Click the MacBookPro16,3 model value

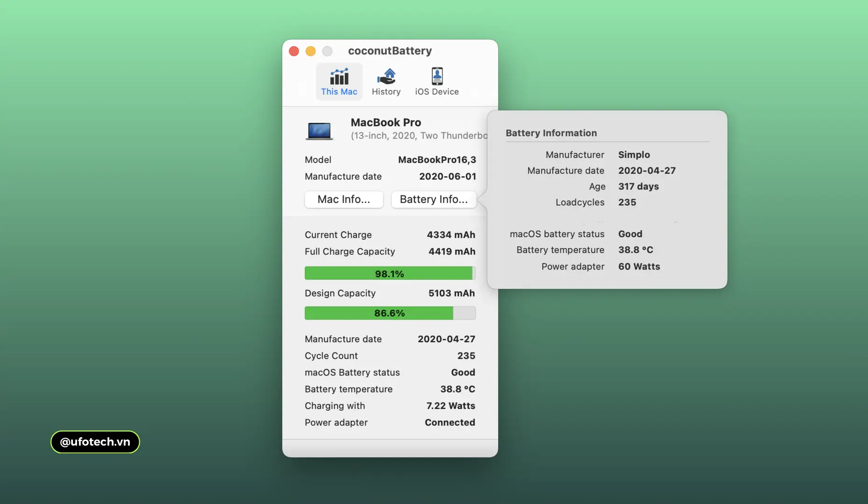point(437,160)
